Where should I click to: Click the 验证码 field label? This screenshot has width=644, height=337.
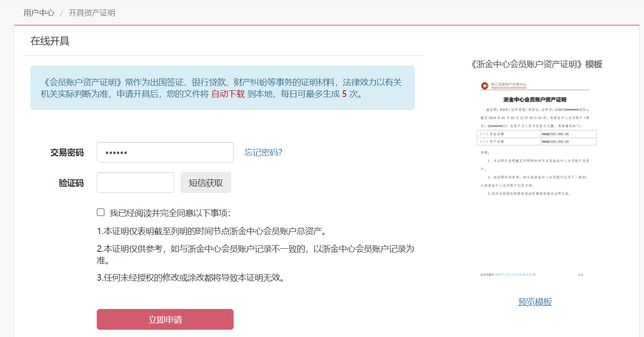point(71,183)
